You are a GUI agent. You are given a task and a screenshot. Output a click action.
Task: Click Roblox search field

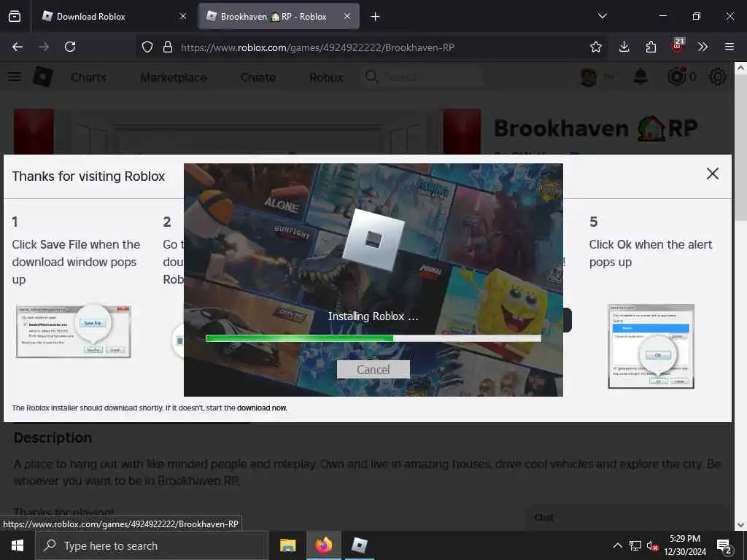pyautogui.click(x=422, y=77)
